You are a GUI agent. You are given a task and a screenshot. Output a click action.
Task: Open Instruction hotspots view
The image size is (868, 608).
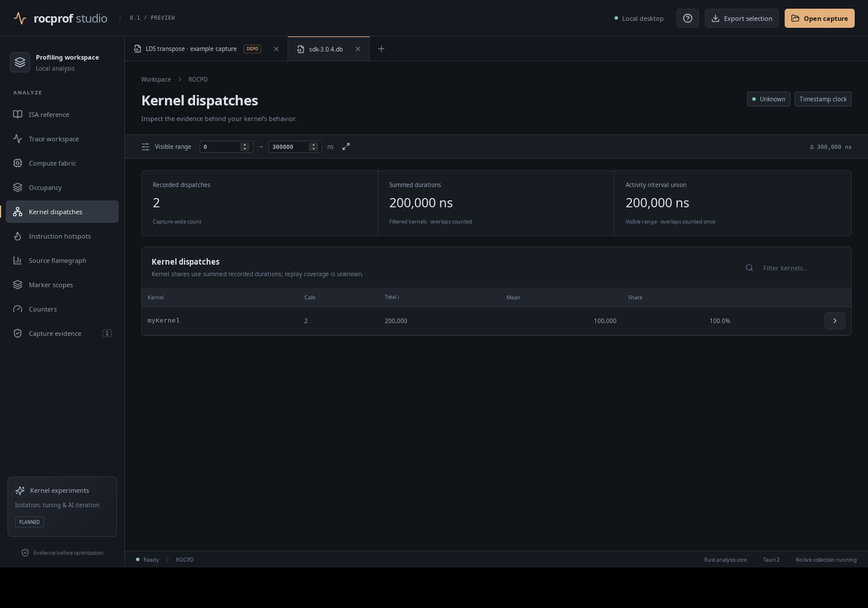[x=62, y=236]
